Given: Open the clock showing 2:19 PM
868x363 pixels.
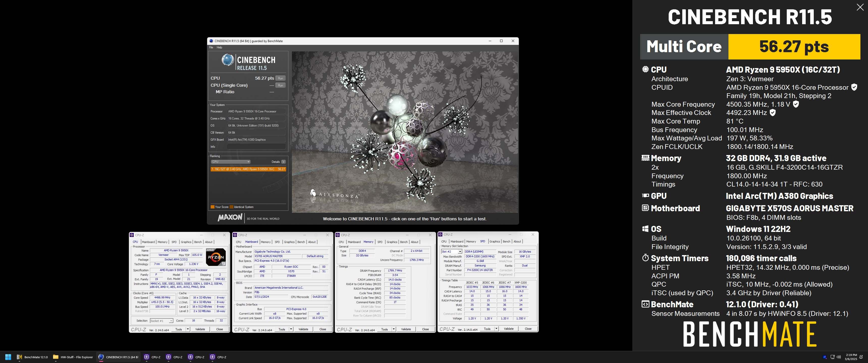Looking at the screenshot, I should (851, 357).
